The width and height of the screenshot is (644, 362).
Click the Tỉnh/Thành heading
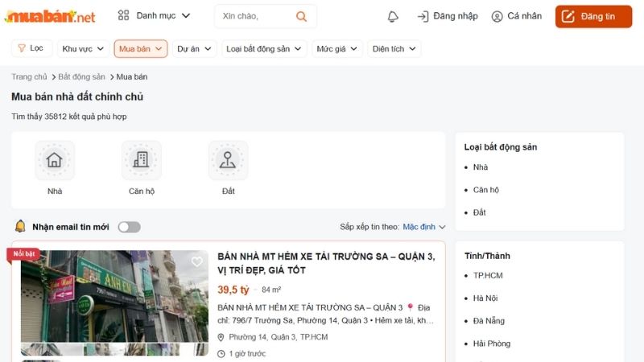(487, 256)
